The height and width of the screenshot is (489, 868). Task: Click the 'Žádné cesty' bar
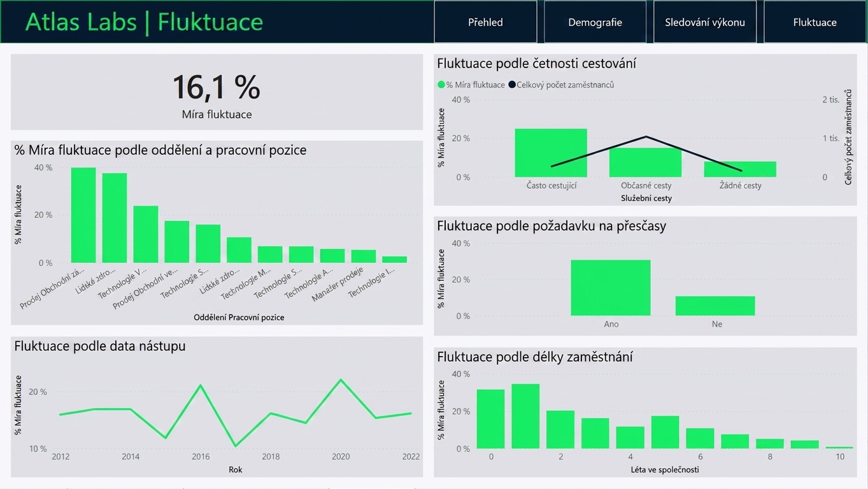coord(740,169)
